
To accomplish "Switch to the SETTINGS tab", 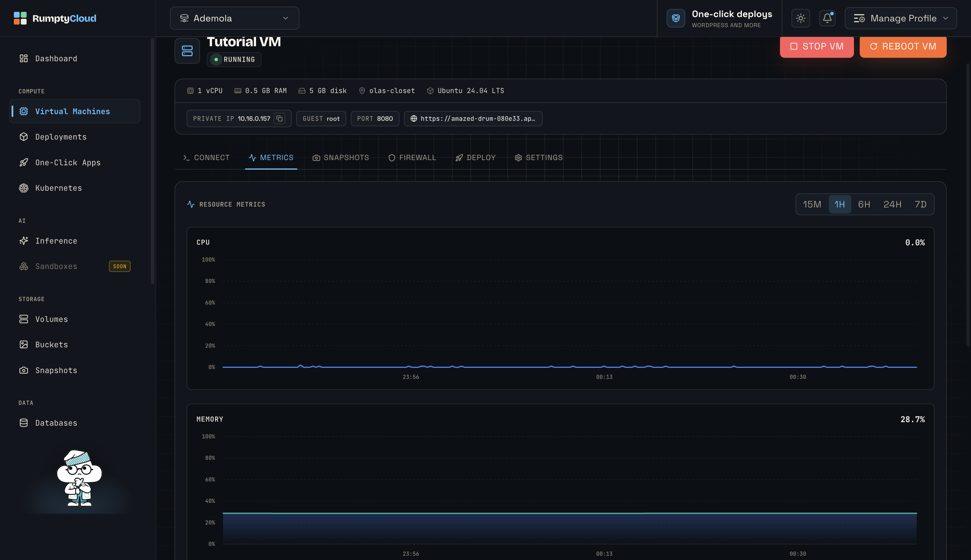I will 538,158.
